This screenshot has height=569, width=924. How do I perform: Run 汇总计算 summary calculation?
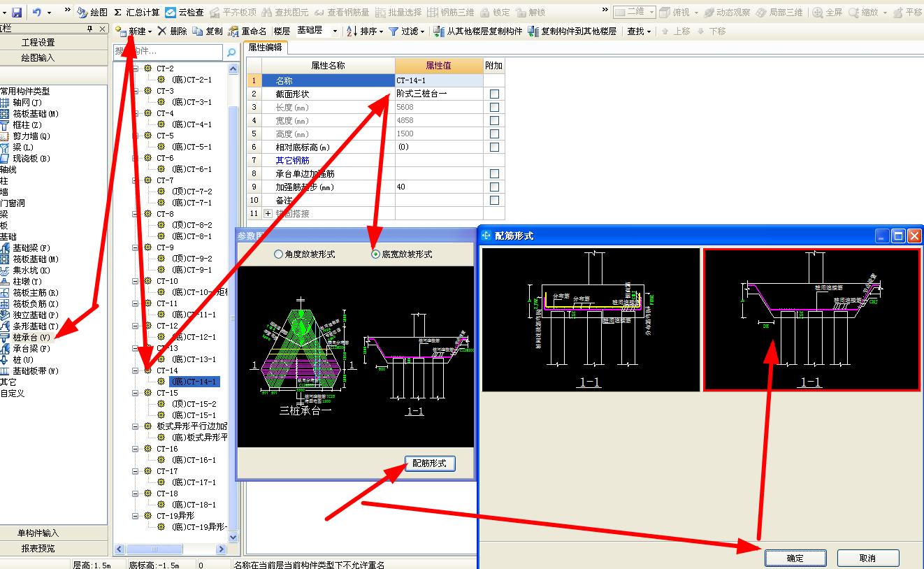tap(136, 13)
